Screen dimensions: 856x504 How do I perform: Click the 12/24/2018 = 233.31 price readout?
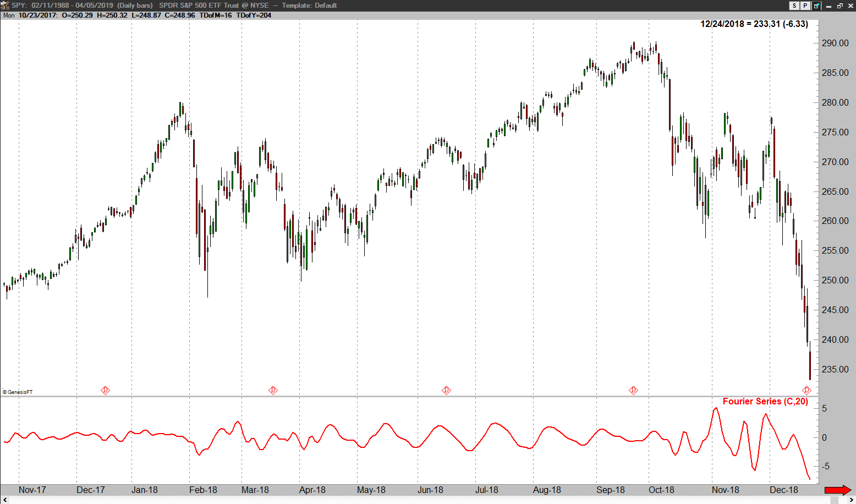pyautogui.click(x=754, y=24)
